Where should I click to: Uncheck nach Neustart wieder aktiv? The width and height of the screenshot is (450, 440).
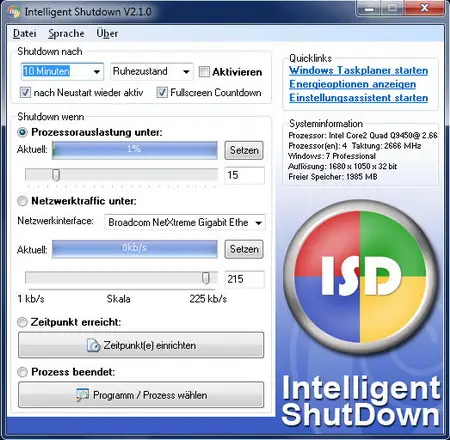(25, 92)
